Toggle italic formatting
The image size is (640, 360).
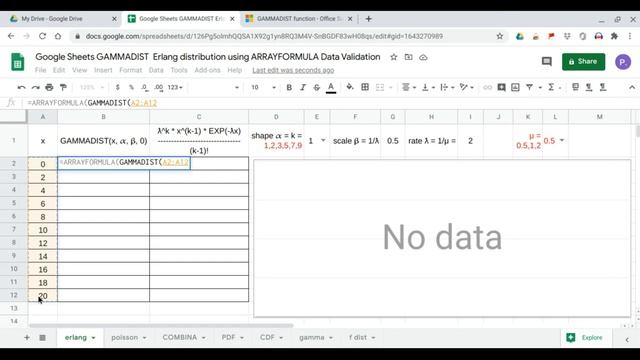[303, 87]
